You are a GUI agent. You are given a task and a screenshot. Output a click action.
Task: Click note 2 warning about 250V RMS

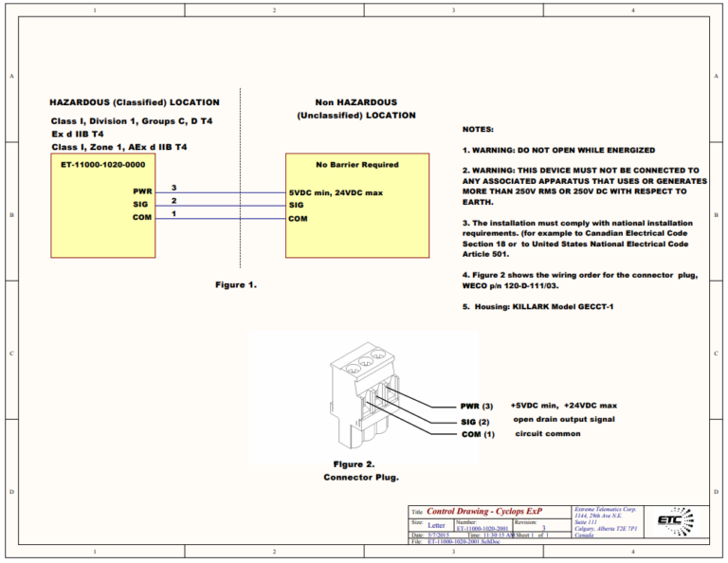(585, 186)
